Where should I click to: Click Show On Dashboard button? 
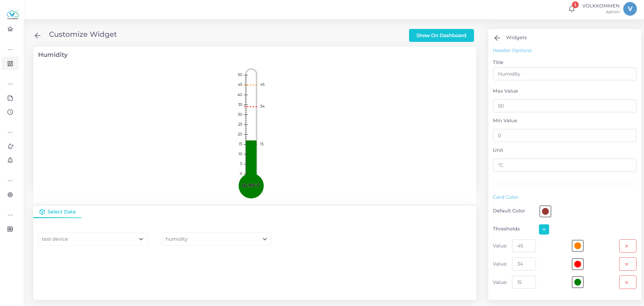(441, 35)
